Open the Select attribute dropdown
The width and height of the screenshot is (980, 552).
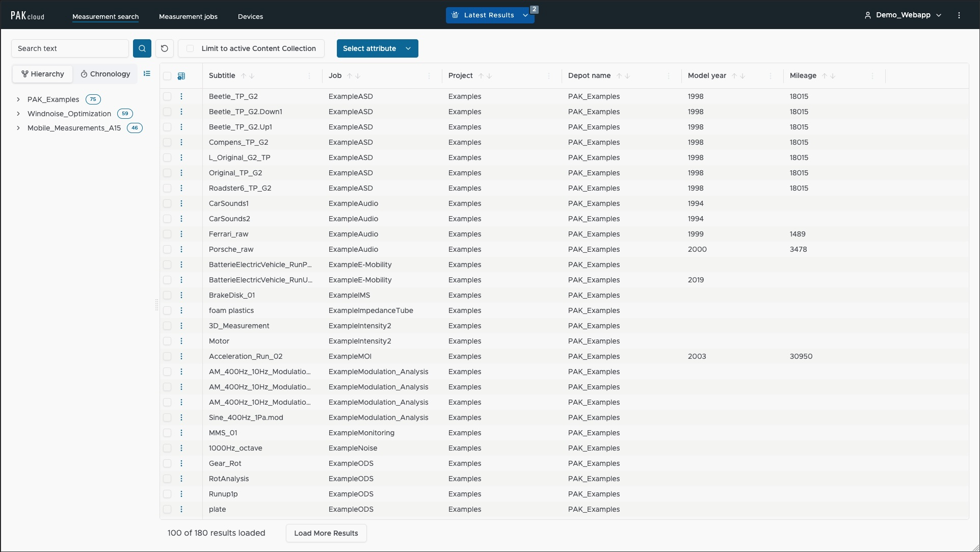[377, 48]
